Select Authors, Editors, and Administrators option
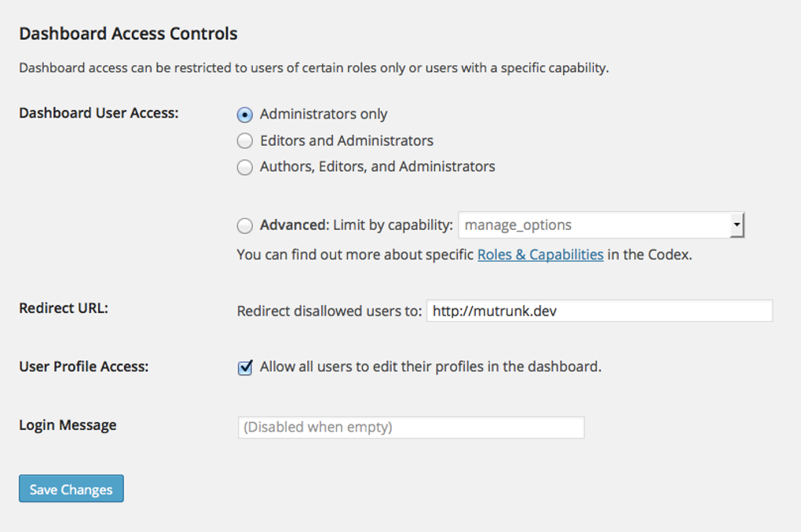This screenshot has width=801, height=532. click(x=244, y=166)
